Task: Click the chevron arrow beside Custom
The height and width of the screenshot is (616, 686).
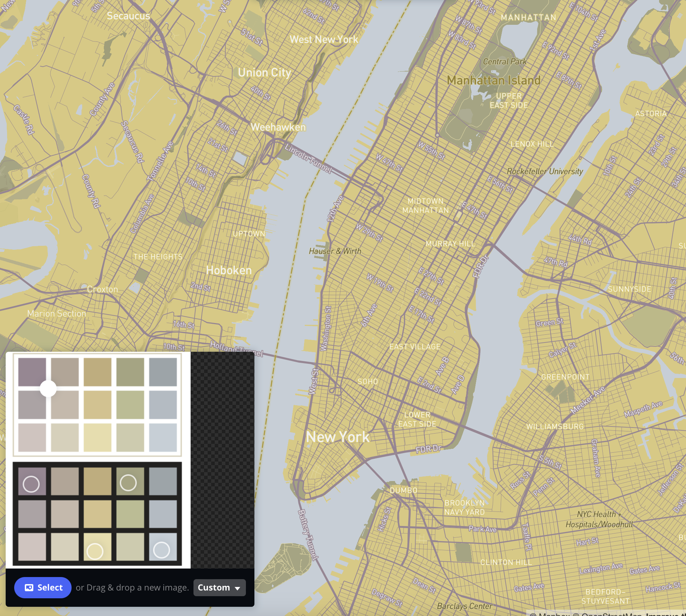Action: (238, 588)
